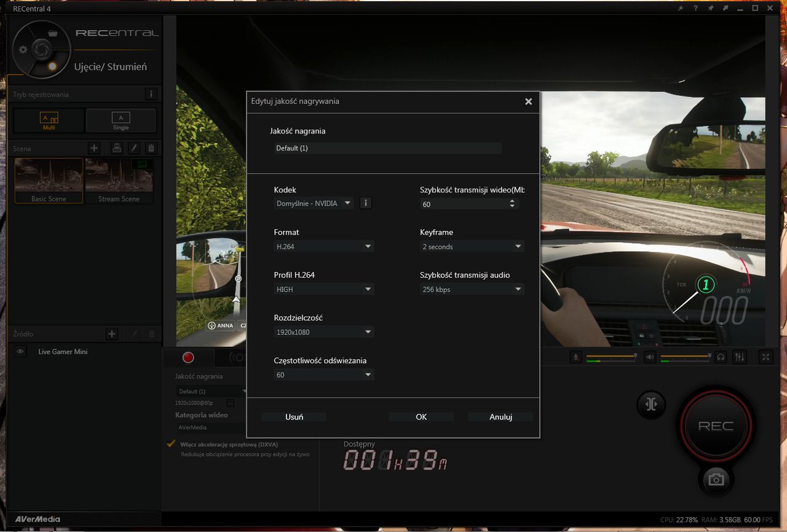
Task: Click the video bitrate field showing 60
Action: pyautogui.click(x=464, y=204)
